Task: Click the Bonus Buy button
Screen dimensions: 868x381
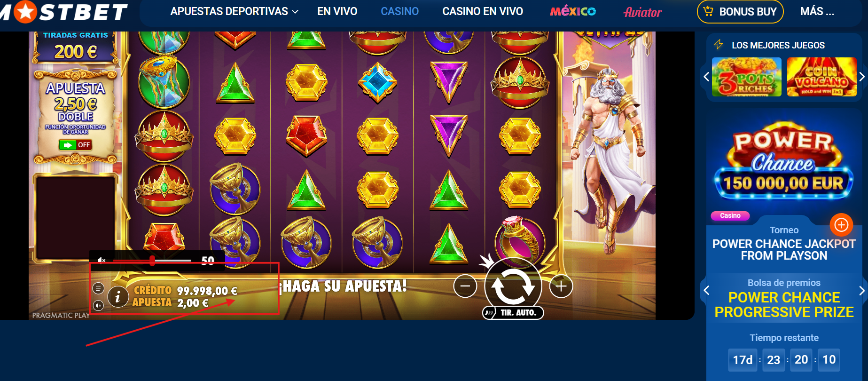Action: tap(740, 11)
